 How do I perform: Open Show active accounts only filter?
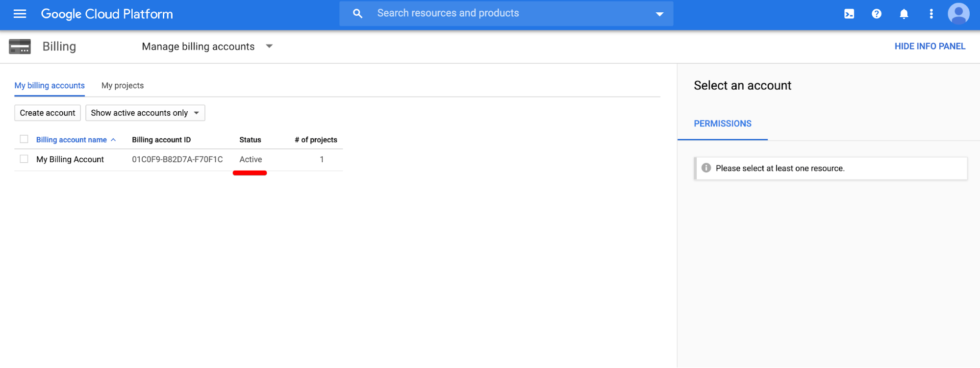click(x=145, y=113)
